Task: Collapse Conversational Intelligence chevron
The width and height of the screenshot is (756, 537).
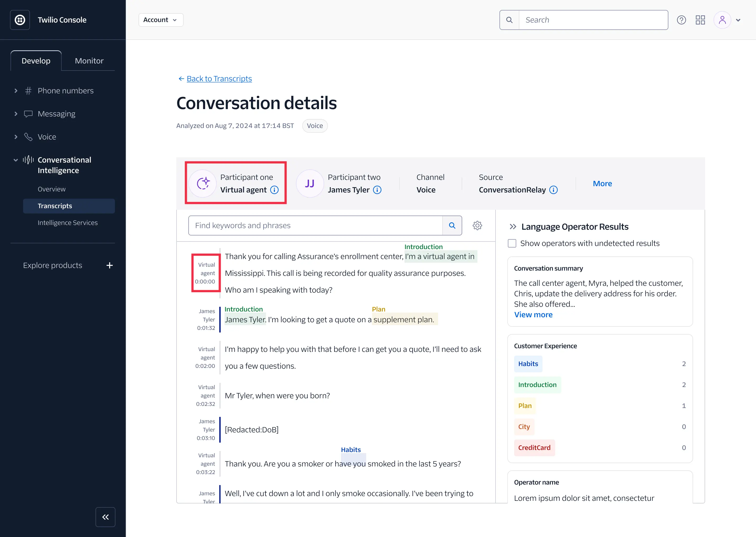Action: (15, 160)
